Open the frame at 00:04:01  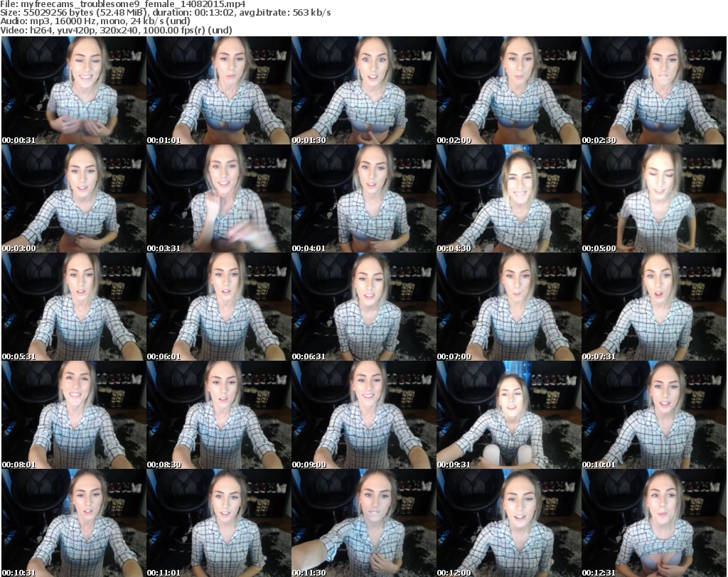363,198
